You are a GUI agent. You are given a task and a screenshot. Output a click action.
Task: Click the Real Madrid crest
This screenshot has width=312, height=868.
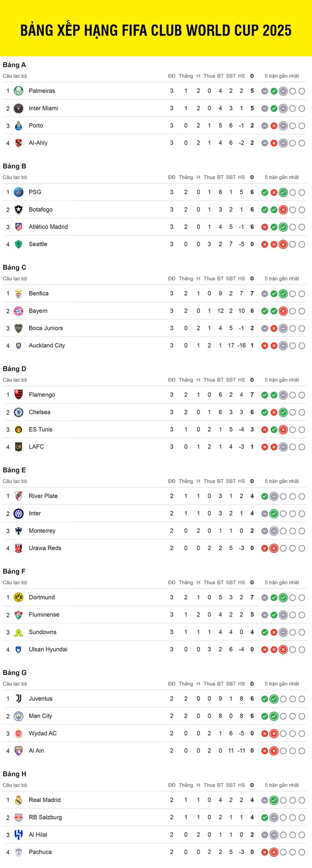point(18,800)
